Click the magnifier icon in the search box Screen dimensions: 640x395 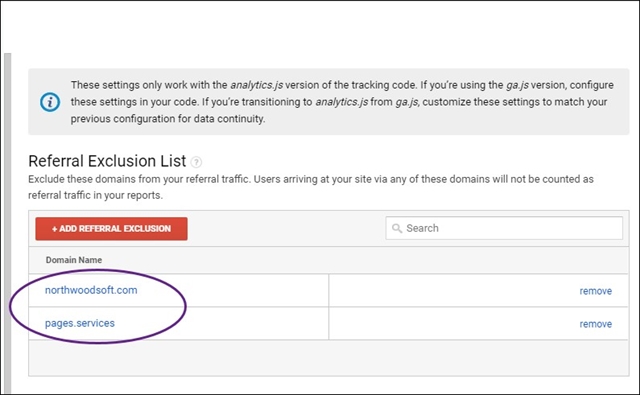click(397, 228)
